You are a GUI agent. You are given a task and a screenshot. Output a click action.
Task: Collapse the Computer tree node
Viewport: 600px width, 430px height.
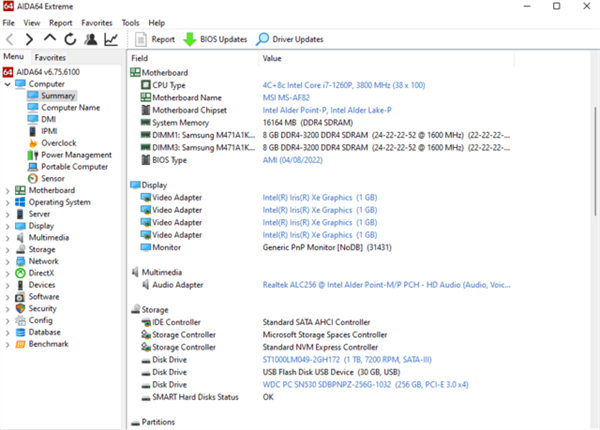tap(8, 85)
